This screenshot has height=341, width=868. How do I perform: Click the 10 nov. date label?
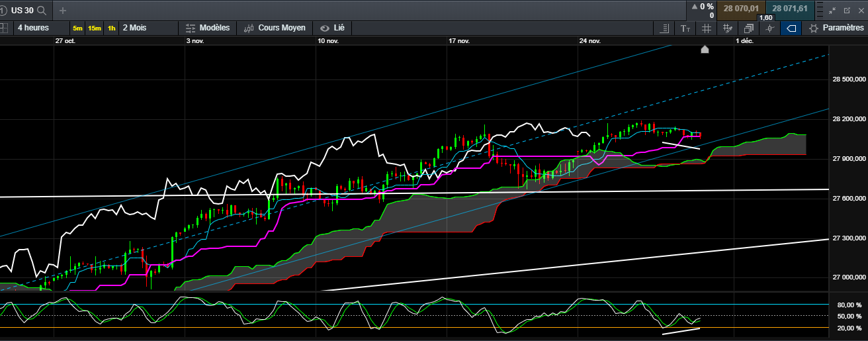[x=328, y=40]
